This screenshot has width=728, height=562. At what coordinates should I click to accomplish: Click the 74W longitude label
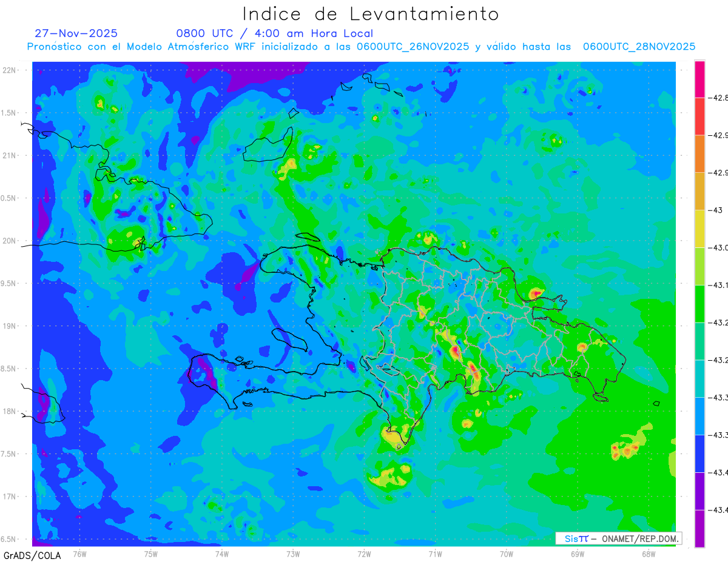pyautogui.click(x=222, y=554)
